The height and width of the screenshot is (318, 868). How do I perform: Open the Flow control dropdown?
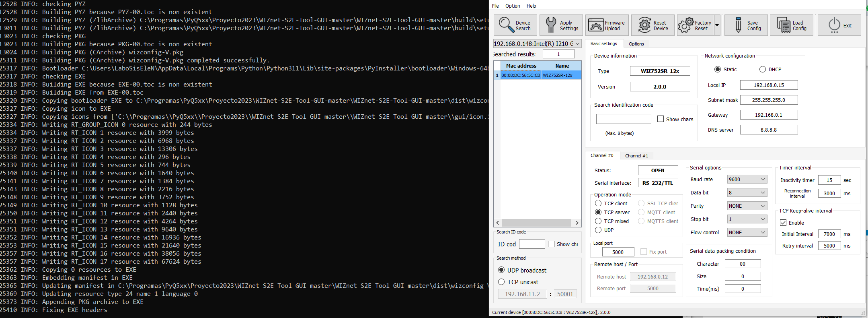pyautogui.click(x=747, y=232)
